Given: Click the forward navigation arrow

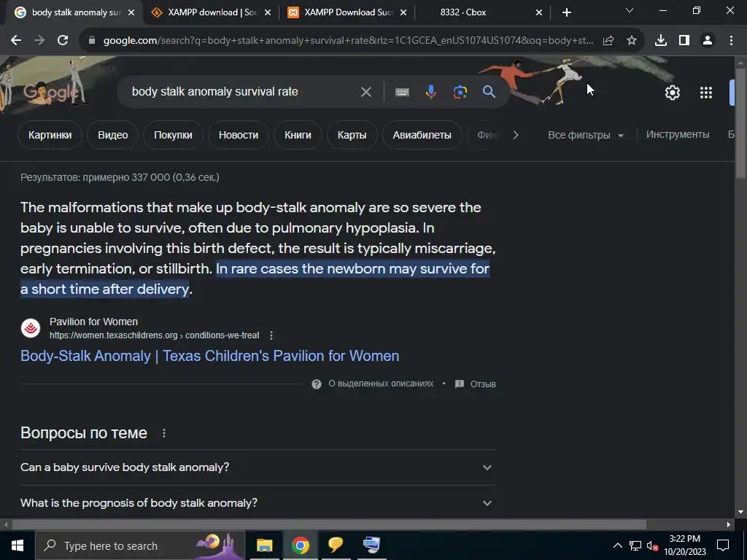Looking at the screenshot, I should coord(39,41).
